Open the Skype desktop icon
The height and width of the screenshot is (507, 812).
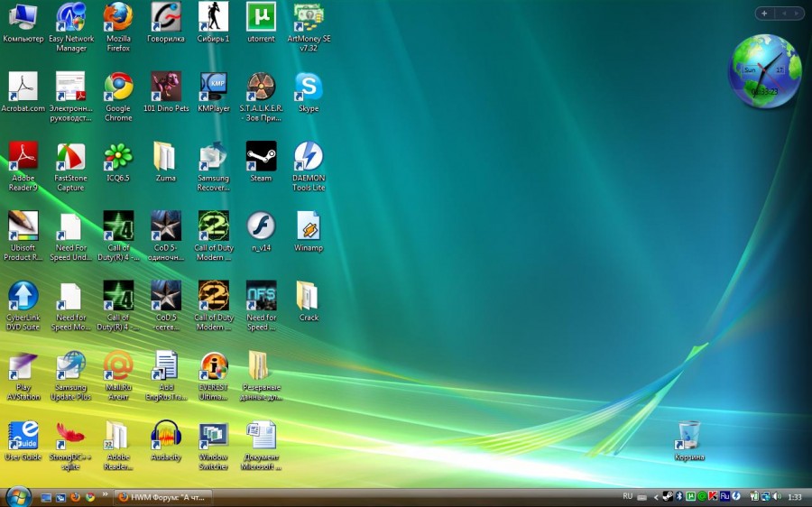(x=309, y=93)
